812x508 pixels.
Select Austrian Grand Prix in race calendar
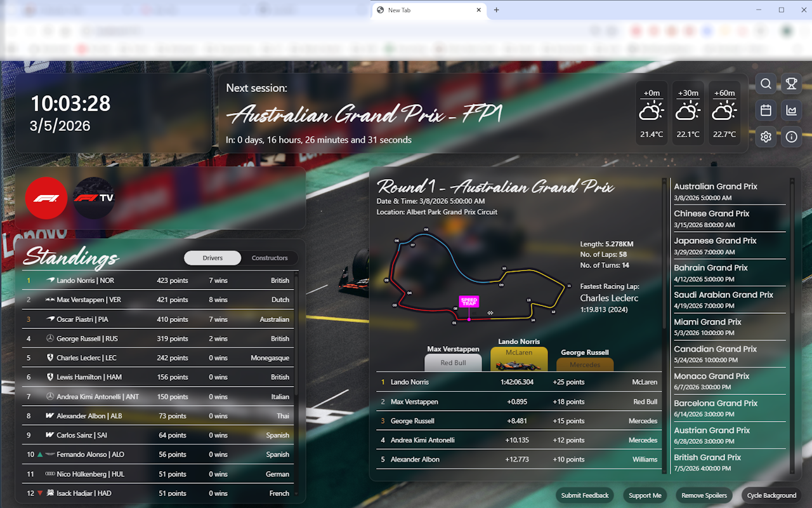click(x=730, y=436)
